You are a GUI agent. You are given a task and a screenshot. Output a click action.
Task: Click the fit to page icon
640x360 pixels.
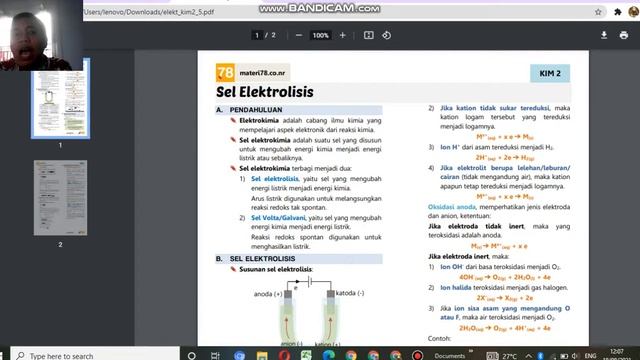[369, 36]
